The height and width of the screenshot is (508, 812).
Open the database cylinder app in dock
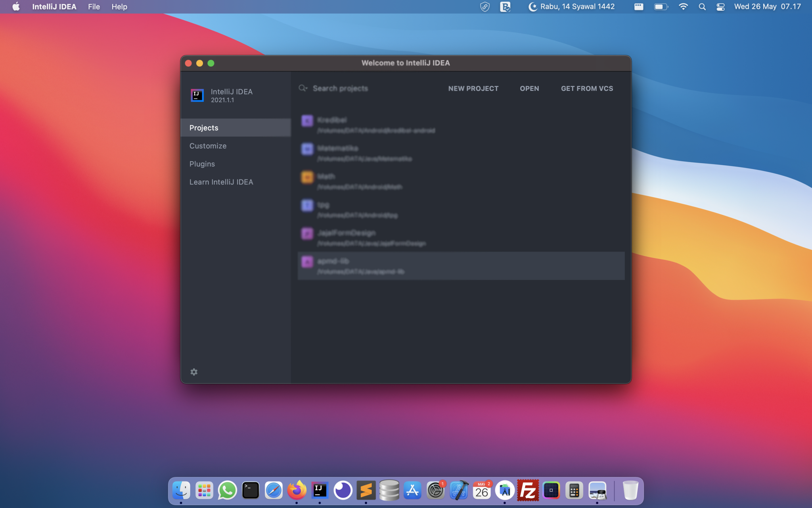click(x=389, y=491)
